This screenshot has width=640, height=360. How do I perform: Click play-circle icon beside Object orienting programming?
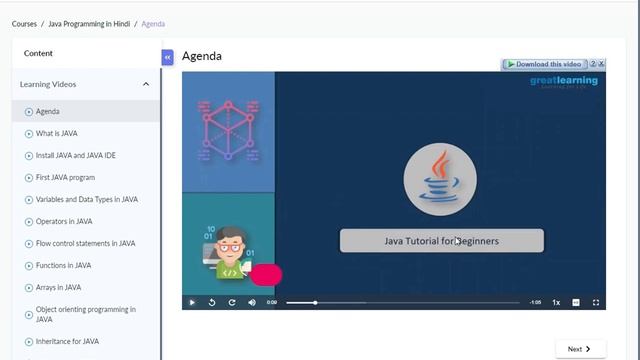click(29, 315)
